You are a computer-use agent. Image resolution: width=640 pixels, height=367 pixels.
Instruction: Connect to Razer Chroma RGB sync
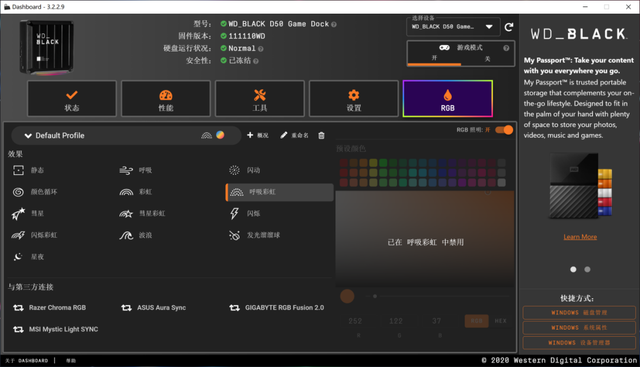[x=49, y=308]
